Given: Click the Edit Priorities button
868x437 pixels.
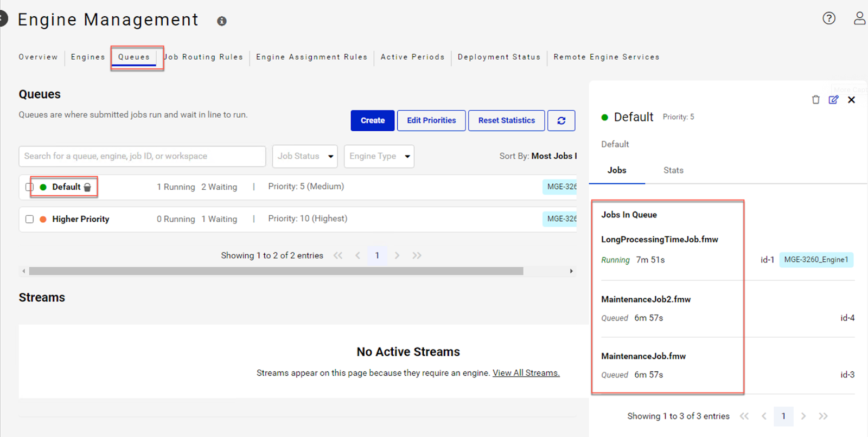Looking at the screenshot, I should (x=431, y=120).
